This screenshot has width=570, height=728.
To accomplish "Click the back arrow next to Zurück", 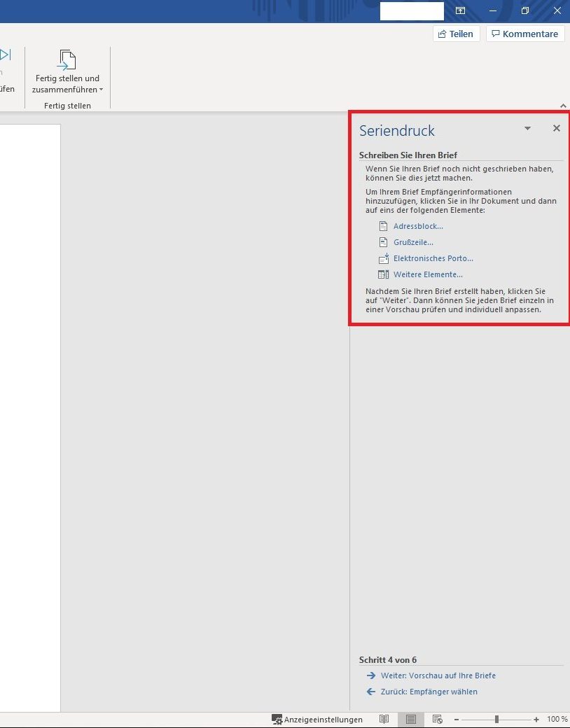I will 370,692.
